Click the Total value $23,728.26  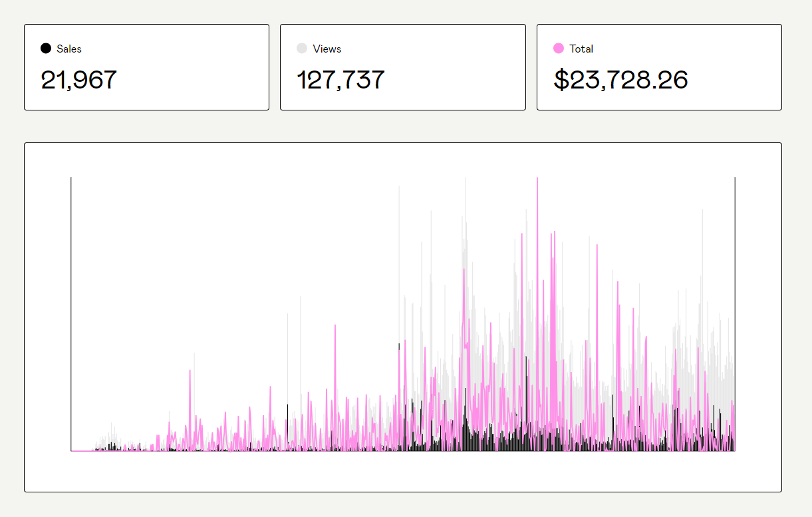620,80
